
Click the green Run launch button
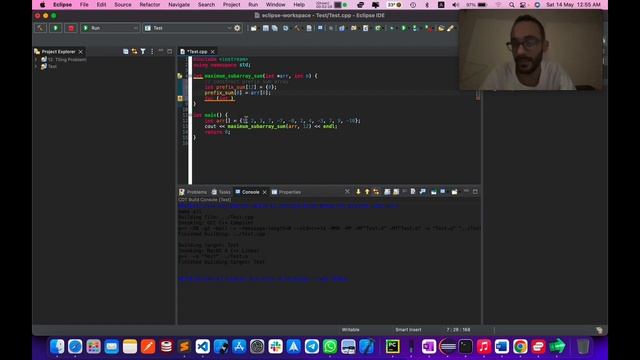56,28
